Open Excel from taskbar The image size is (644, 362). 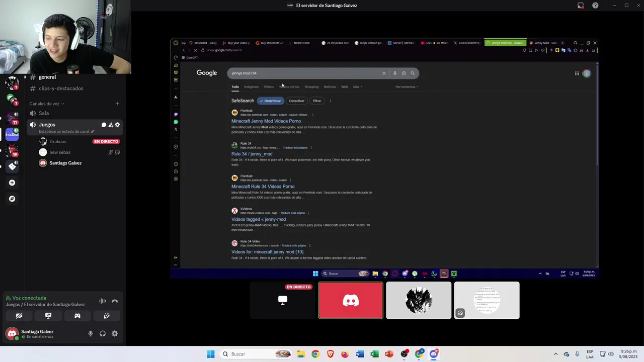tap(374, 354)
